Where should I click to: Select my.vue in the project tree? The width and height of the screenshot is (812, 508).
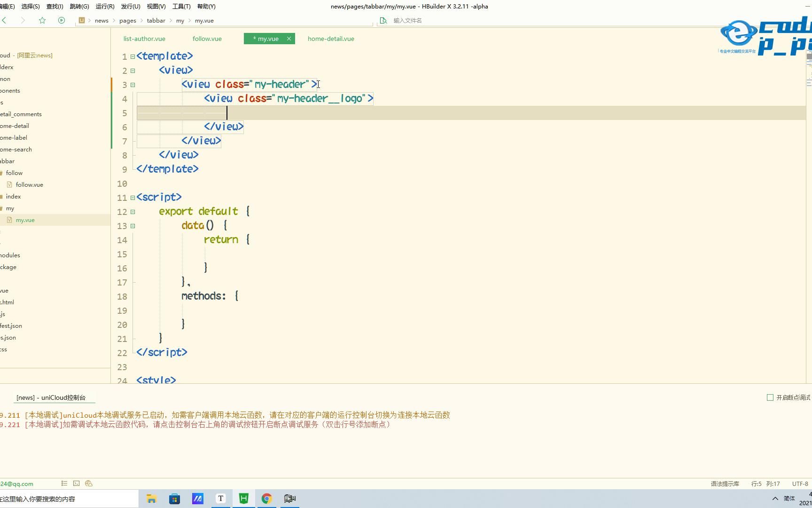pos(25,220)
